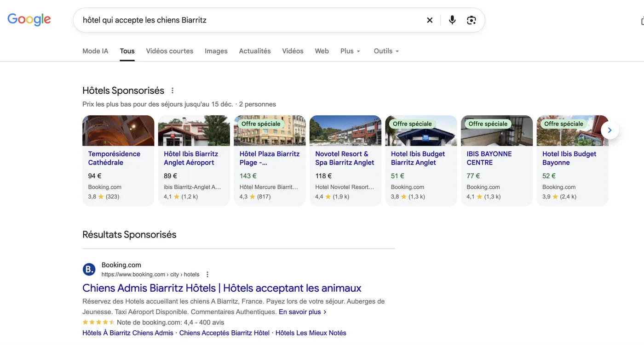Viewport: 644px width, 345px height.
Task: Click the Novotel Resort photo thumbnail
Action: 345,130
